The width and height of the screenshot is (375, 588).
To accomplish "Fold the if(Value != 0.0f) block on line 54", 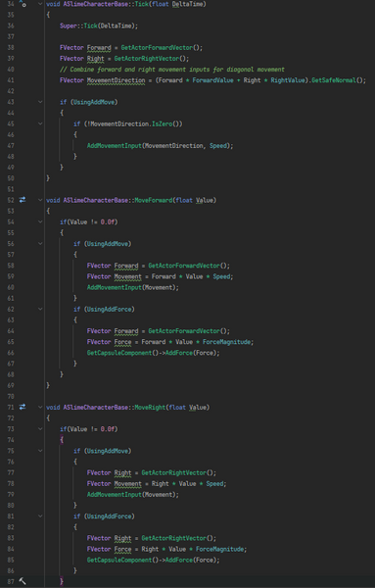I will (x=40, y=222).
